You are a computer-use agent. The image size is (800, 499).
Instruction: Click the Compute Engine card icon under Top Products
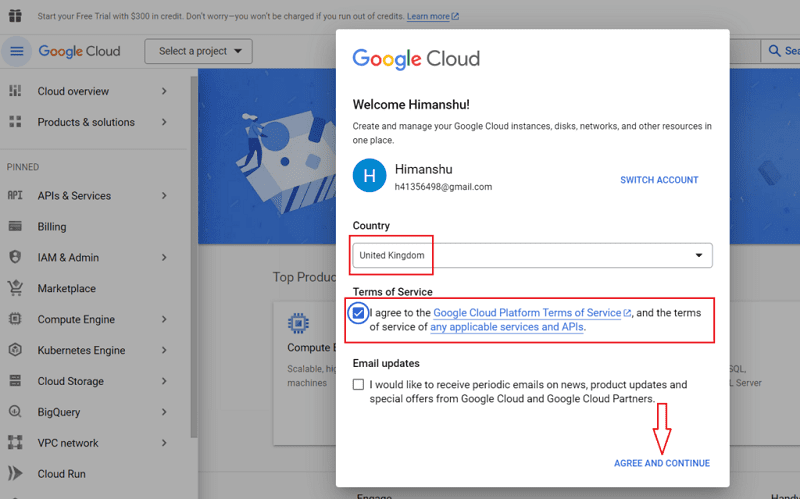point(298,323)
